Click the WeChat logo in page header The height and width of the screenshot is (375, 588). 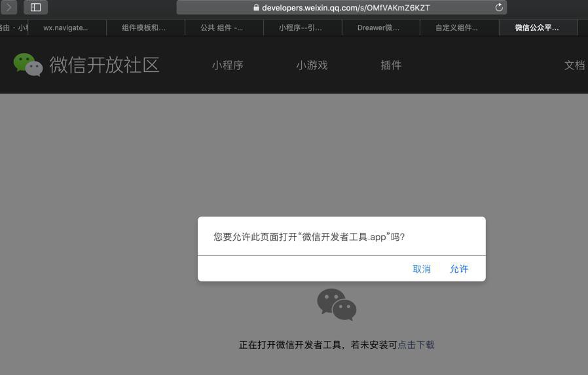[28, 65]
